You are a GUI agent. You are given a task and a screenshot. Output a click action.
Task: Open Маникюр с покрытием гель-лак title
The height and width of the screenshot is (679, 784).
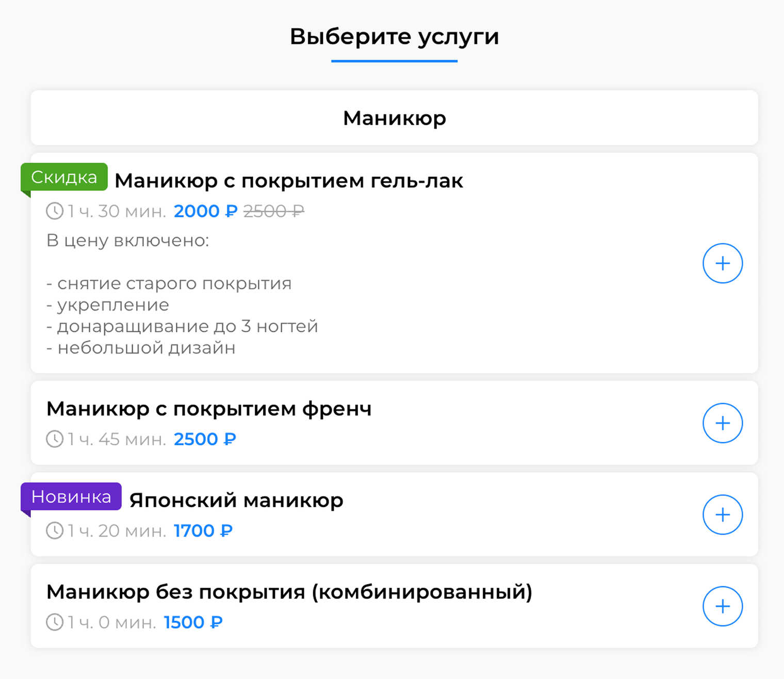(289, 181)
